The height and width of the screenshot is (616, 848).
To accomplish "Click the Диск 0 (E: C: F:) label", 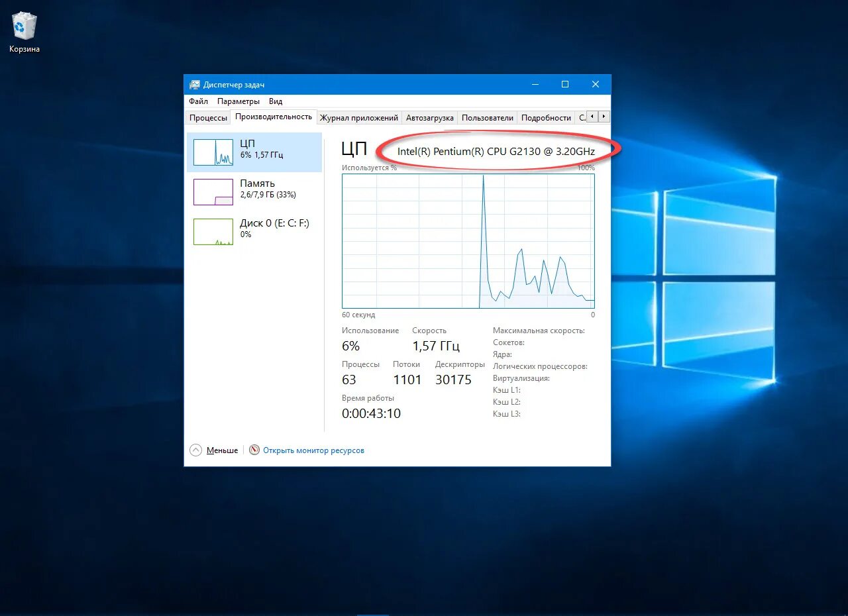I will click(x=274, y=223).
